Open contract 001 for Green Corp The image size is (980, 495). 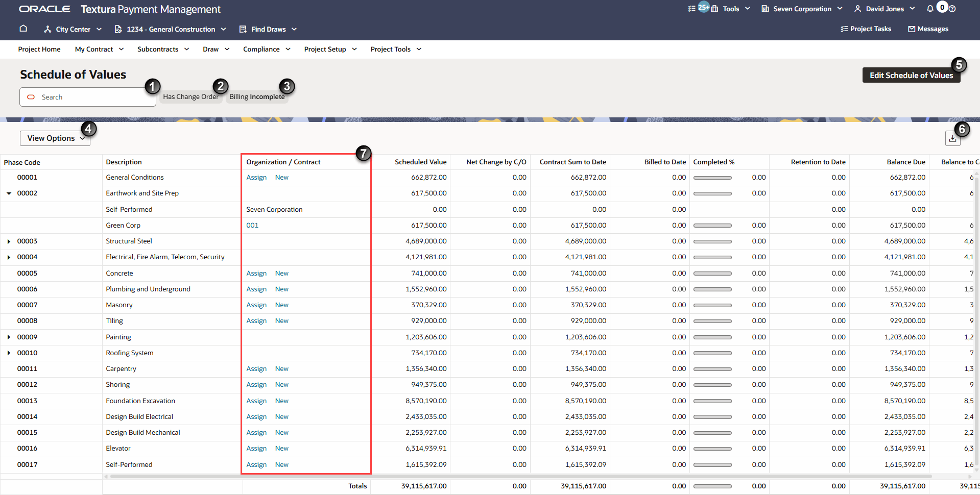click(252, 226)
